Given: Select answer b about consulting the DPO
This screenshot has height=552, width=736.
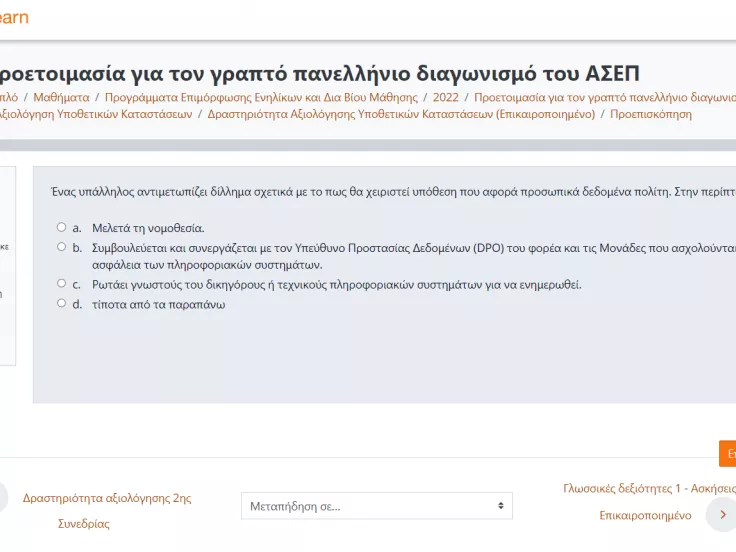Looking at the screenshot, I should tap(62, 246).
